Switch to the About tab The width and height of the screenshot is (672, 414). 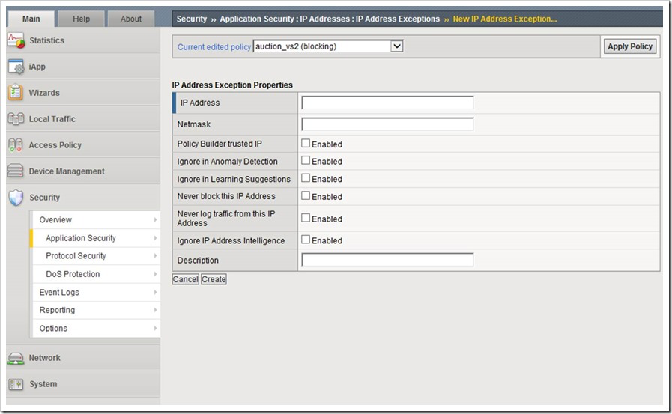tap(131, 19)
